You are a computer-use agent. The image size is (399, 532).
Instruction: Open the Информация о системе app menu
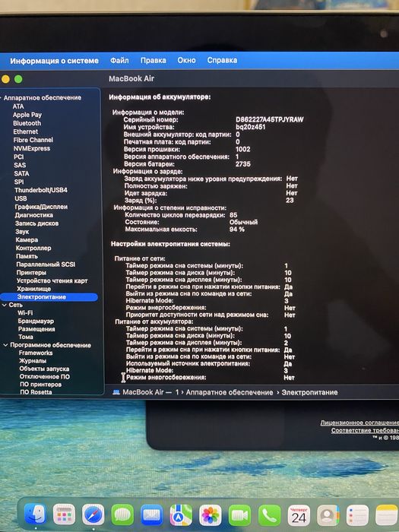point(54,61)
